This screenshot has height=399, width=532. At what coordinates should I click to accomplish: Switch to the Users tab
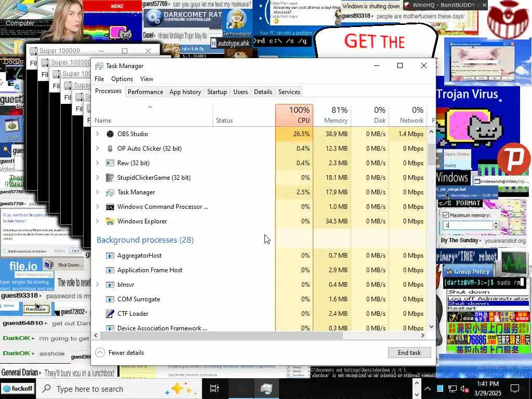click(x=241, y=92)
